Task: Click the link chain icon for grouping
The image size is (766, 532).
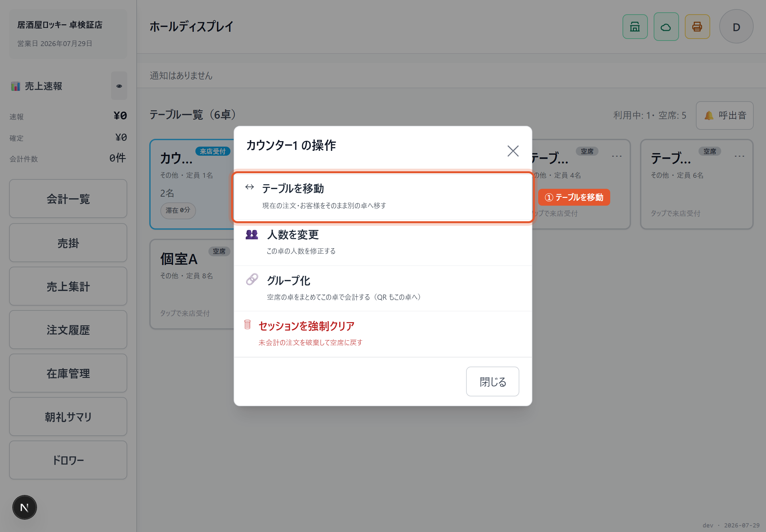Action: click(252, 279)
